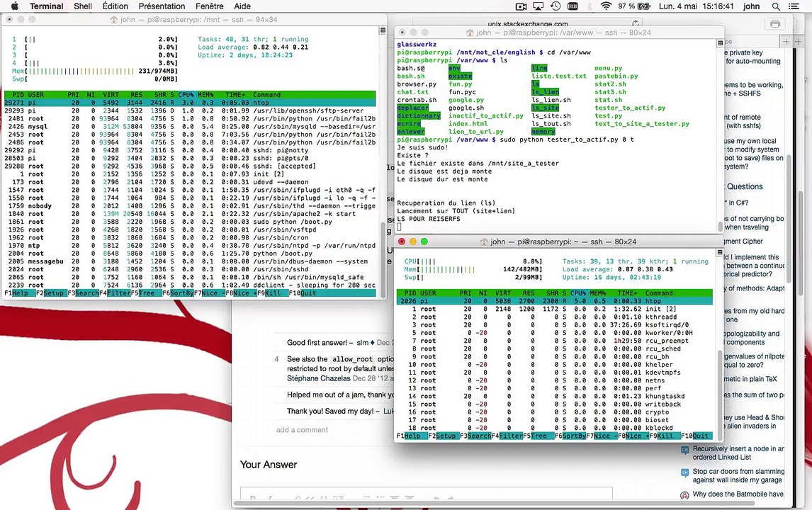Open the Présentation menu

pos(162,6)
